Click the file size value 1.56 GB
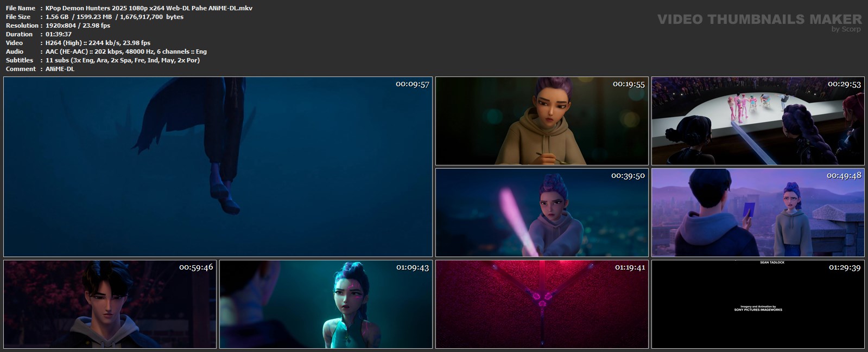Screen dimensions: 868x352 [x=57, y=17]
